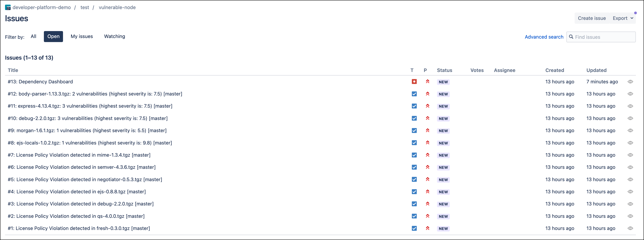Click the priority icon for issue #1

pos(428,228)
